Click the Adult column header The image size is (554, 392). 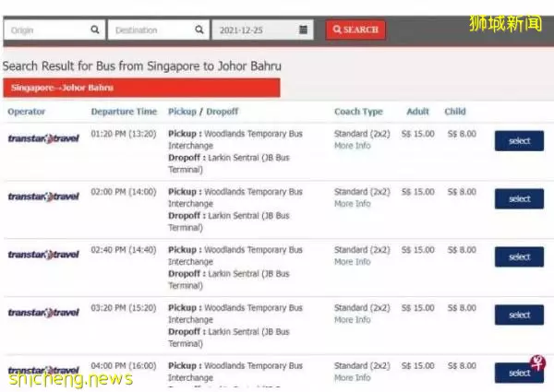417,112
